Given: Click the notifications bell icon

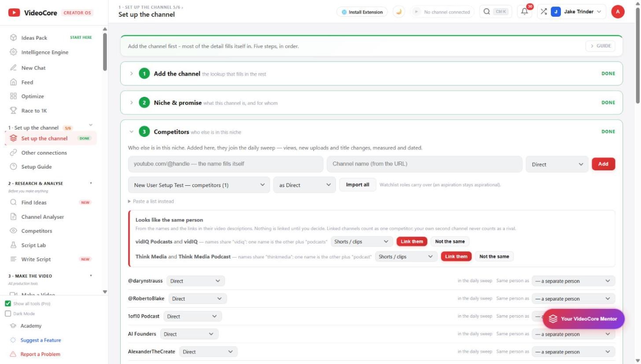Looking at the screenshot, I should tap(524, 12).
